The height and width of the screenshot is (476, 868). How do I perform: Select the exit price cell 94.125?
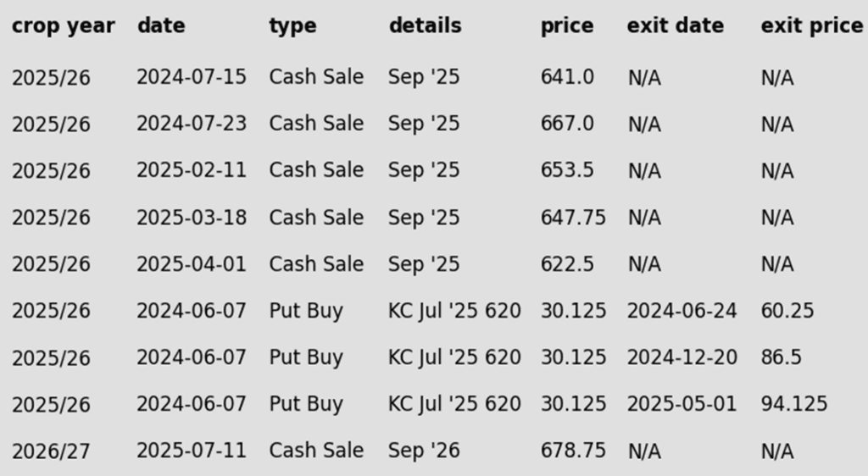pyautogui.click(x=793, y=404)
